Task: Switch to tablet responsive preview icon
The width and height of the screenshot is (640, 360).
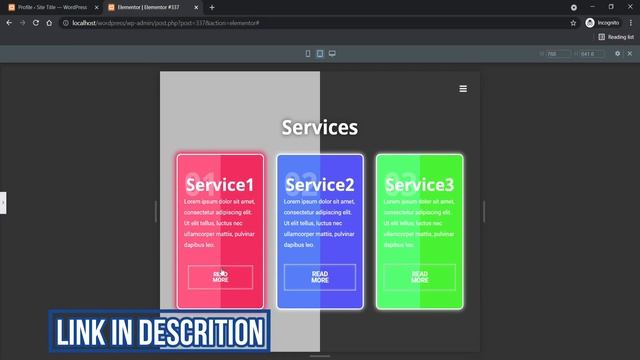Action: click(320, 53)
